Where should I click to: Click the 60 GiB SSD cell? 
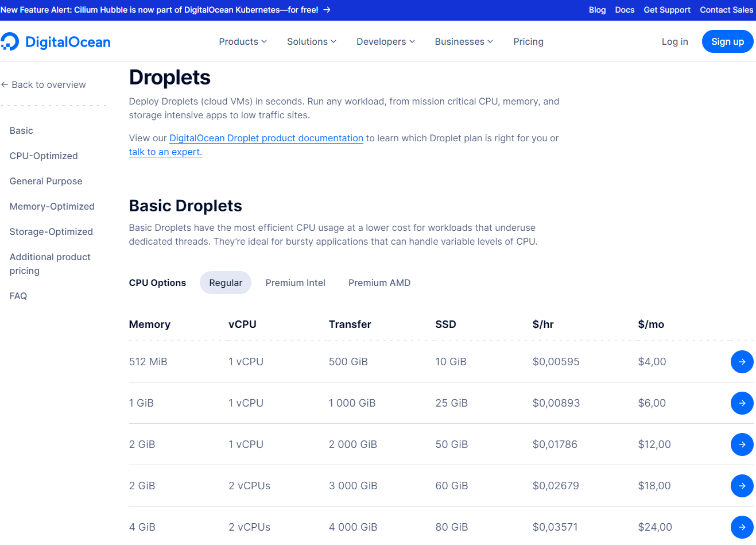pyautogui.click(x=451, y=486)
